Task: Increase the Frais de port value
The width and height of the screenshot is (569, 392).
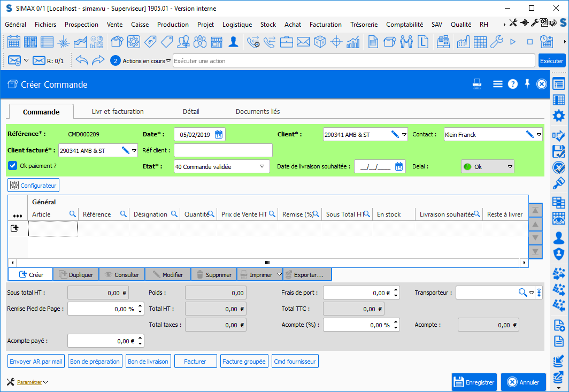Action: click(x=396, y=290)
